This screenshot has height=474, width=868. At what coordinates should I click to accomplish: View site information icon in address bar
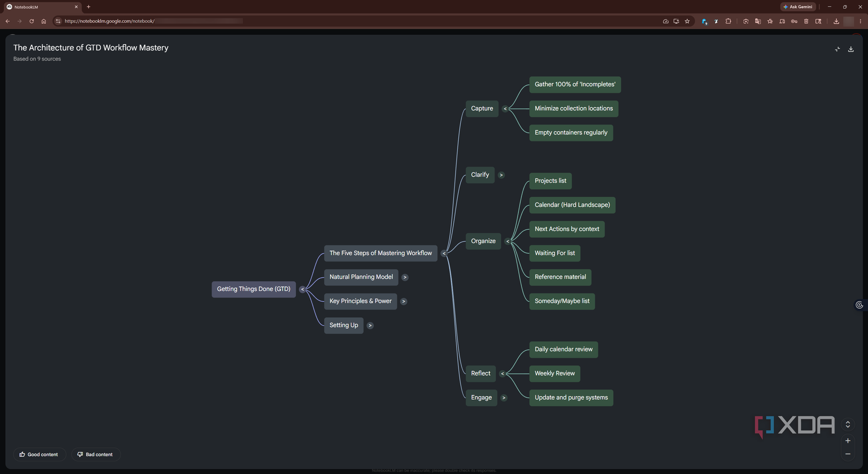click(x=58, y=21)
